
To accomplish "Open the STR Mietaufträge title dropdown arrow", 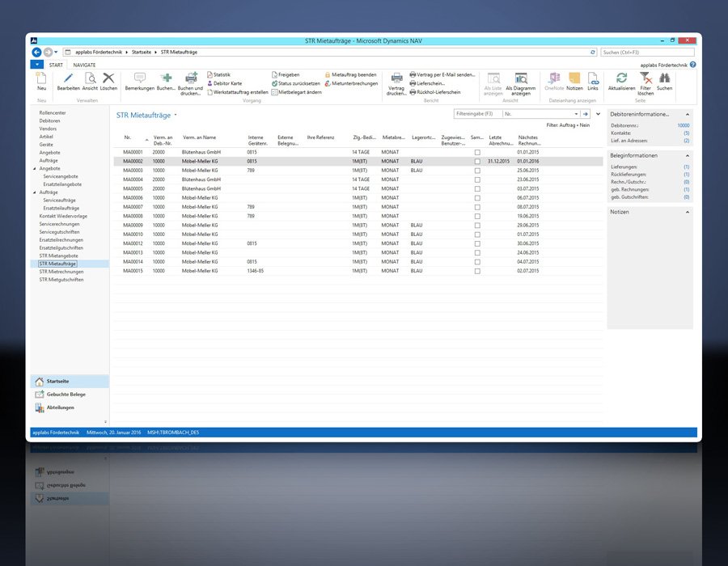I will pos(176,116).
